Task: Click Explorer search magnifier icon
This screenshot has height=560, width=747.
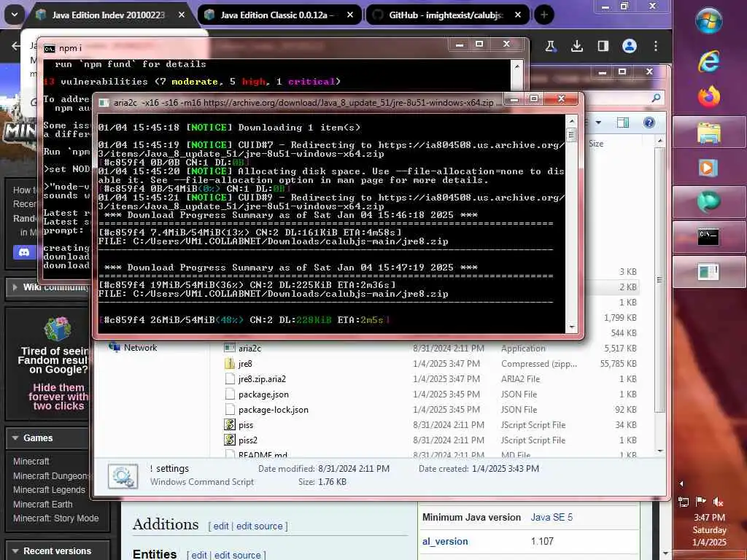Action: 656,98
